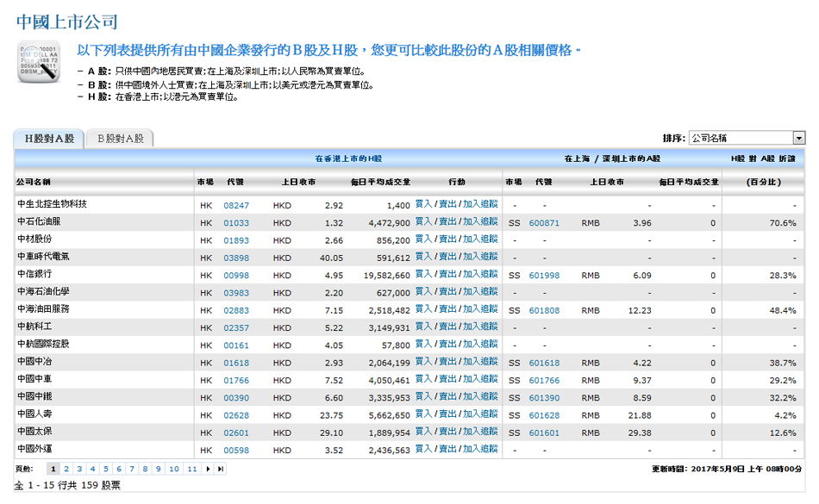
Task: Open stock code 02883 link
Action: (x=236, y=310)
